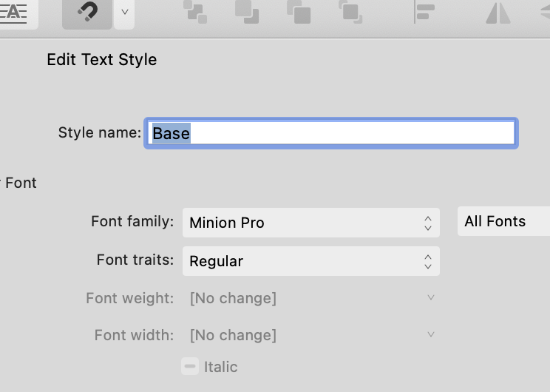Click the Intersect boolean operation icon
The width and height of the screenshot is (550, 392).
(299, 13)
